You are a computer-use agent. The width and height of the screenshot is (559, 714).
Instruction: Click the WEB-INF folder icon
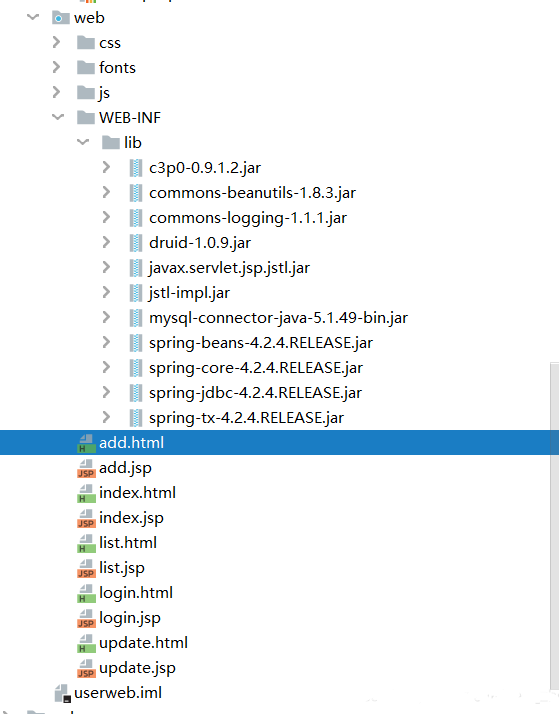(x=86, y=117)
